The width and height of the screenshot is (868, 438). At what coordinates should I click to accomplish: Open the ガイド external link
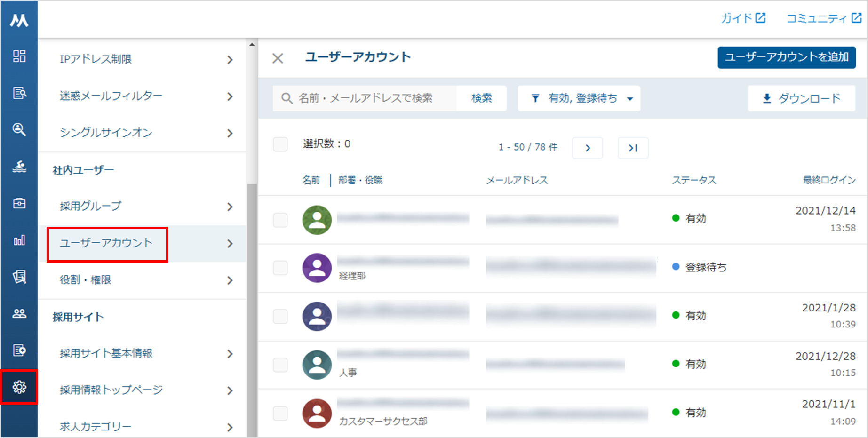tap(743, 18)
